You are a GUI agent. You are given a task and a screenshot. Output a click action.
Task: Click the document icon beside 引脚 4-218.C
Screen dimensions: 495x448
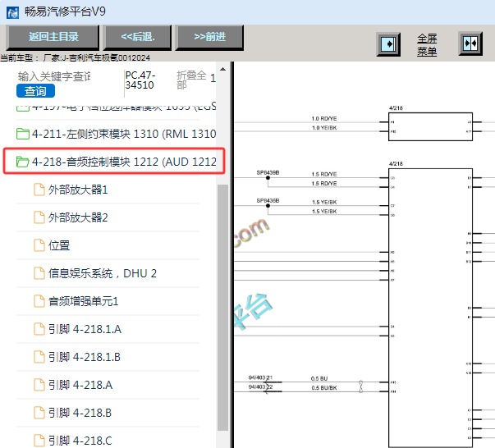[39, 441]
